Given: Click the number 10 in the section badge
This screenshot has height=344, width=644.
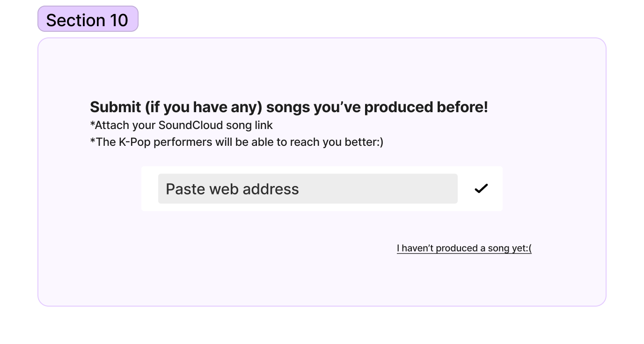Looking at the screenshot, I should [119, 20].
